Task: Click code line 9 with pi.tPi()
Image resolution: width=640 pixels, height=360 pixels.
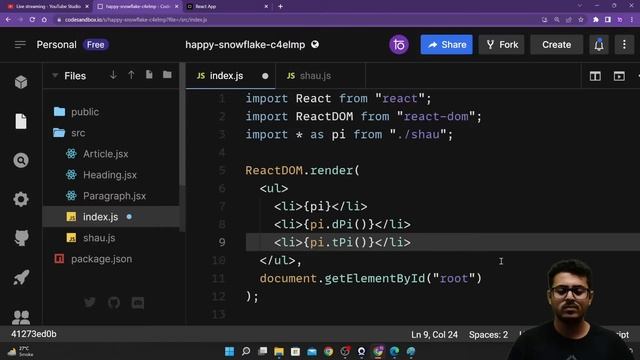Action: 443,242
